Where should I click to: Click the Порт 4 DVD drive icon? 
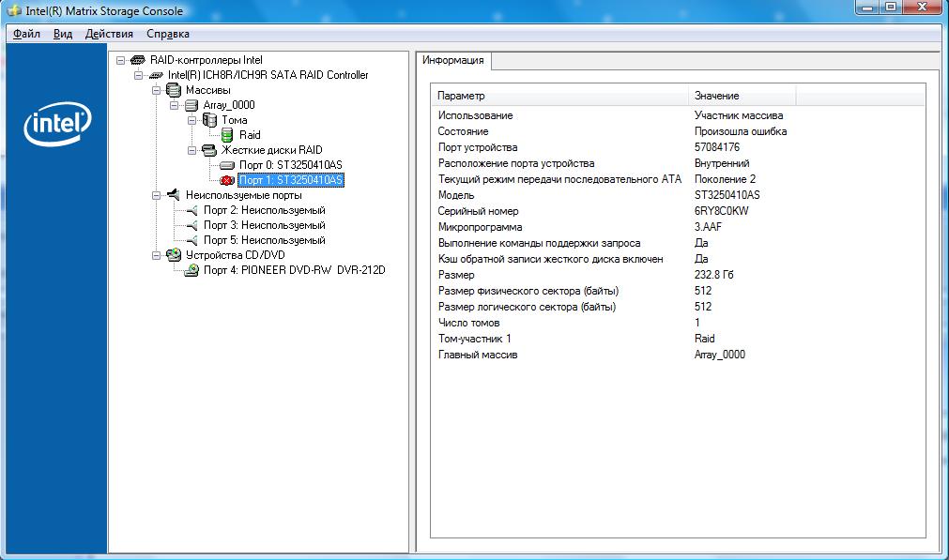pyautogui.click(x=191, y=270)
